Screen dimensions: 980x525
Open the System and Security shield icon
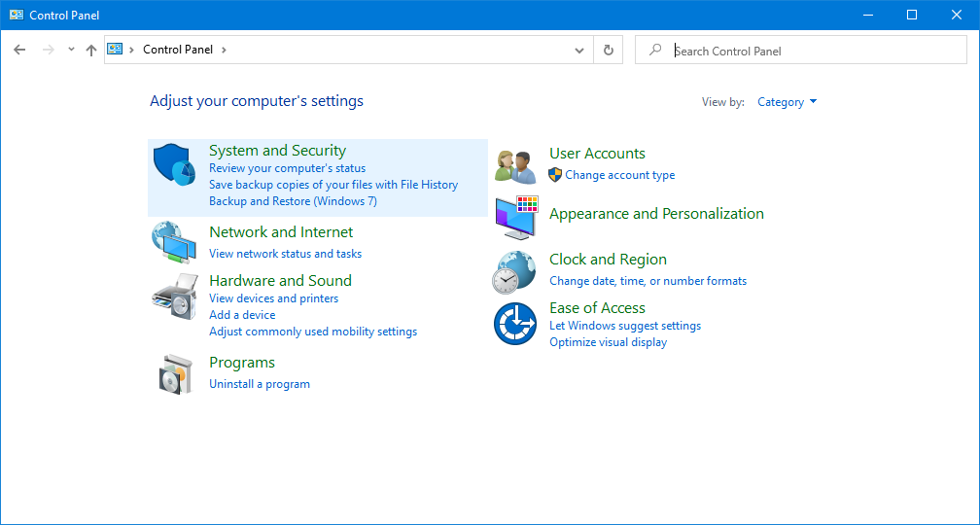[174, 164]
